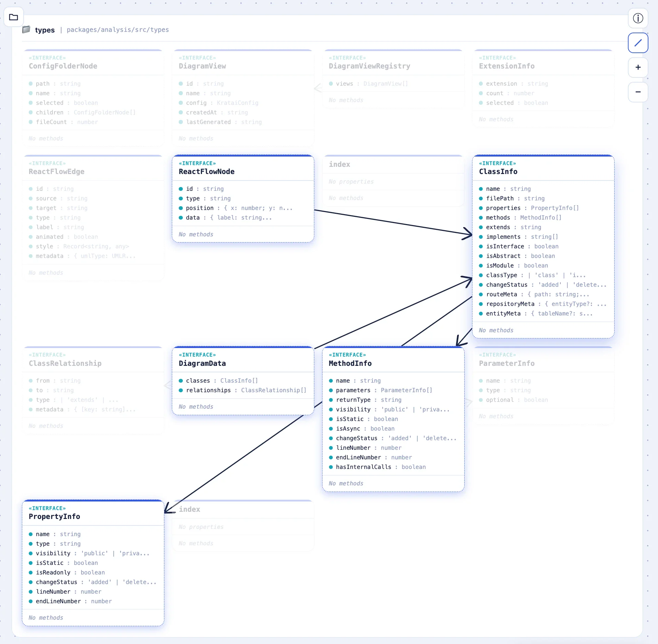Viewport: 658px width, 644px height.
Task: Click the DiagramViewRegistry card title
Action: [x=369, y=66]
